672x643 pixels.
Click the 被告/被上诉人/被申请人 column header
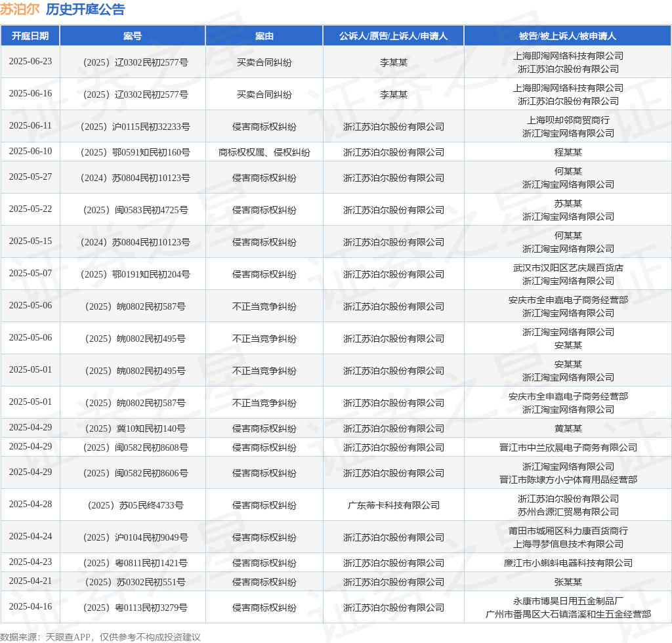coord(568,36)
